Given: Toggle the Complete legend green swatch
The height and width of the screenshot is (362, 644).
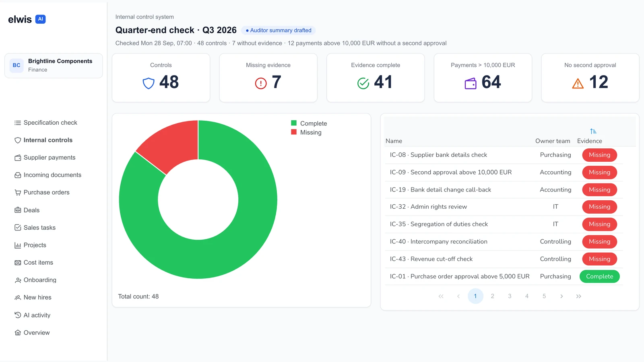Looking at the screenshot, I should coord(294,123).
